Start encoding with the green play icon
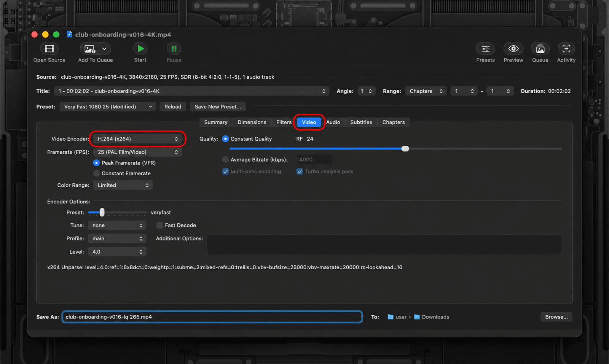This screenshot has width=609, height=364. [x=140, y=49]
